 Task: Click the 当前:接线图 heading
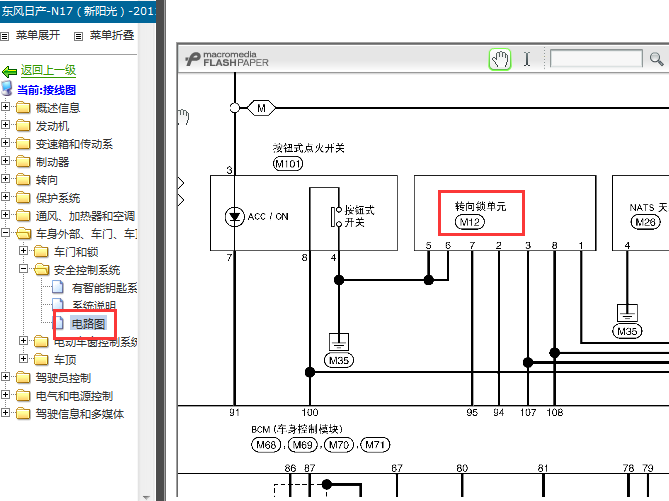(x=47, y=90)
